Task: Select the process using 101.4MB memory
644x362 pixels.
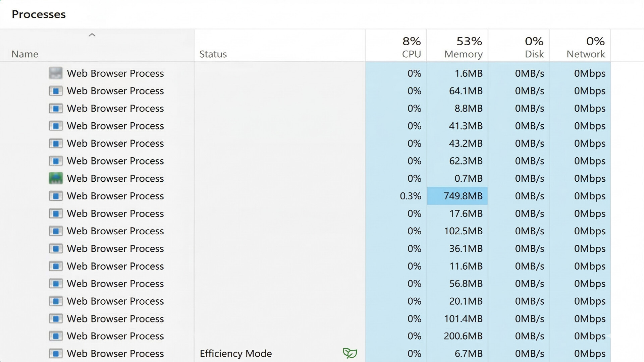Action: (x=115, y=318)
